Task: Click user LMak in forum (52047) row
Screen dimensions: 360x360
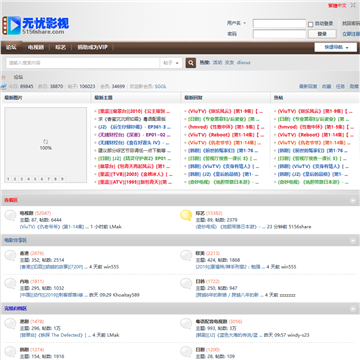Action: click(115, 227)
